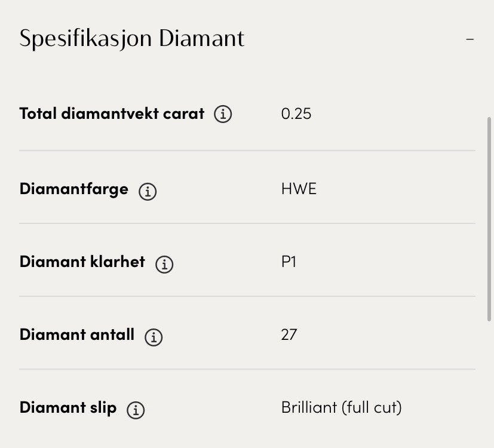Click the Diamantfarge label text
The width and height of the screenshot is (494, 448).
click(73, 189)
